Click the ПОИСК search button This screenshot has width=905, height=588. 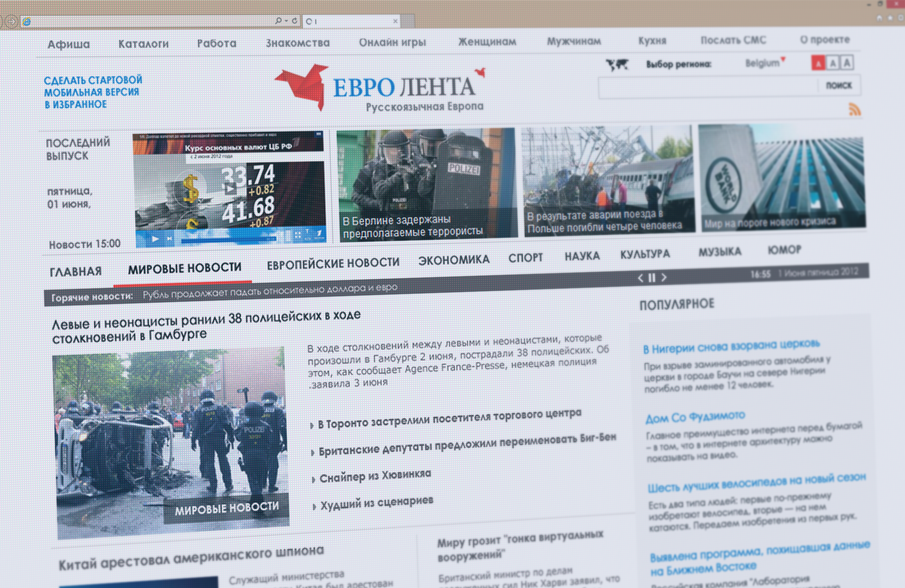click(839, 85)
